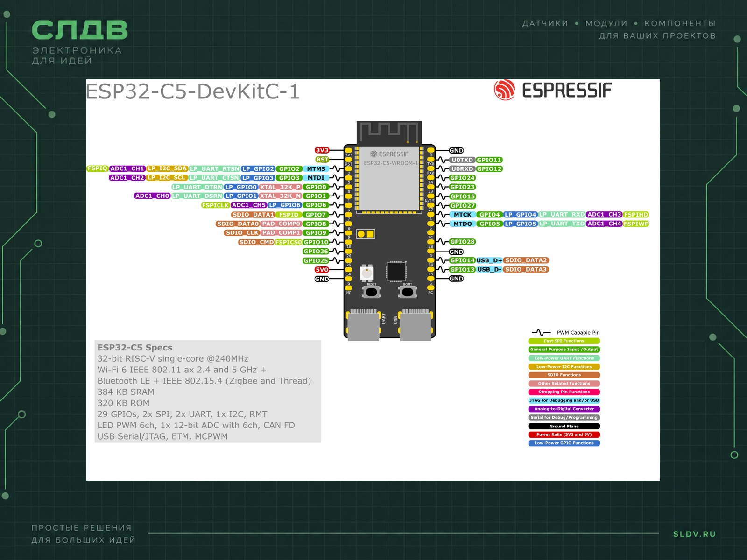
Task: Click the MTMS pin label
Action: (x=316, y=169)
